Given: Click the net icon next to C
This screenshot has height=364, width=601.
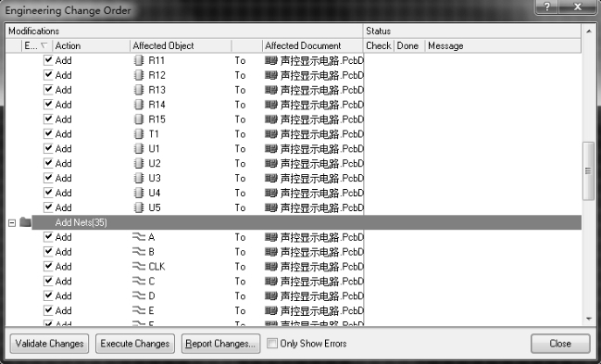Looking at the screenshot, I should click(139, 282).
